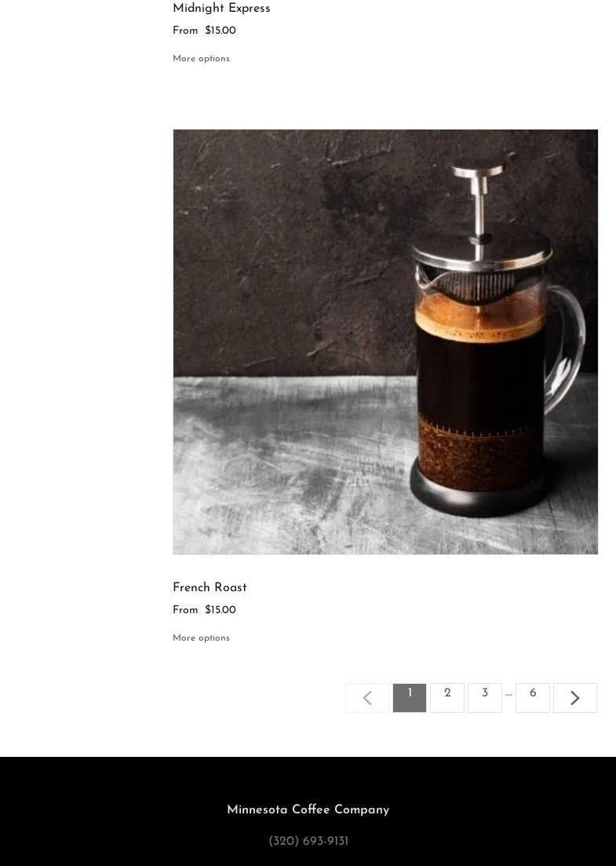Jump to page 3 of products

pyautogui.click(x=485, y=697)
